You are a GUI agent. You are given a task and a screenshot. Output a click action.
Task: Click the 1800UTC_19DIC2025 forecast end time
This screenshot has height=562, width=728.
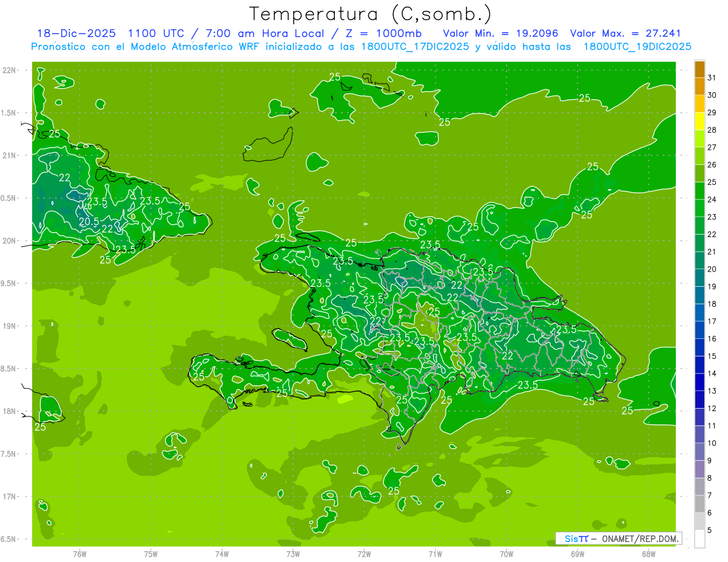[637, 46]
